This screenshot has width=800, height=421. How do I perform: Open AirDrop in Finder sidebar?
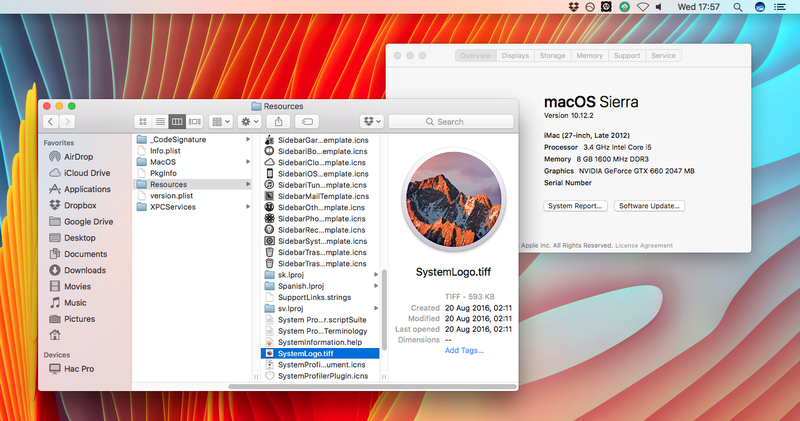(x=71, y=157)
